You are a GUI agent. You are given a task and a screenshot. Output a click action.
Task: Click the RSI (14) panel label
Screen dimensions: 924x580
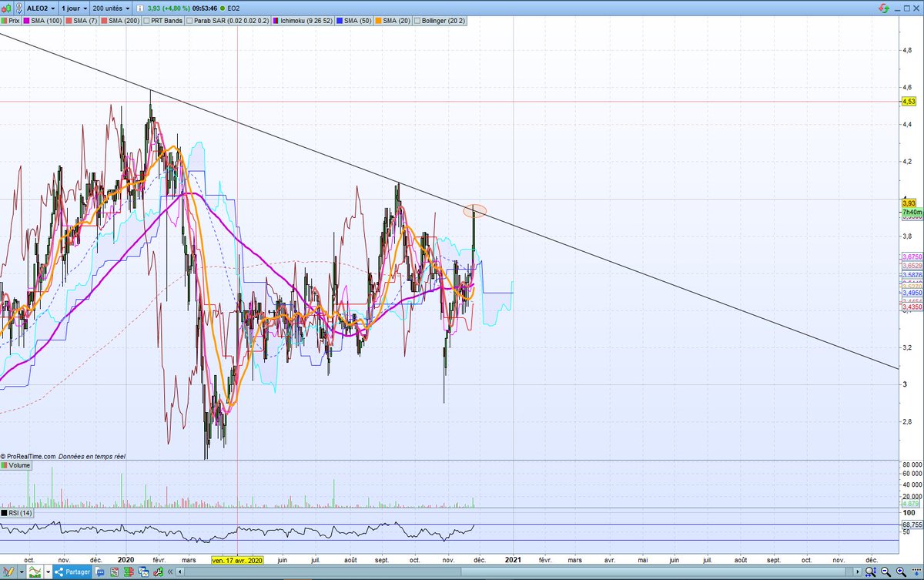pyautogui.click(x=17, y=513)
